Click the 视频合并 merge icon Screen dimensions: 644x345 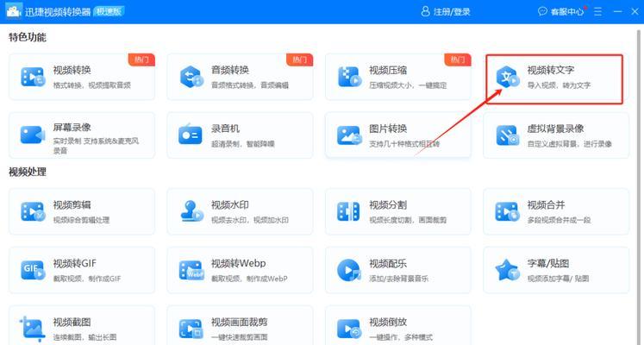(x=508, y=211)
